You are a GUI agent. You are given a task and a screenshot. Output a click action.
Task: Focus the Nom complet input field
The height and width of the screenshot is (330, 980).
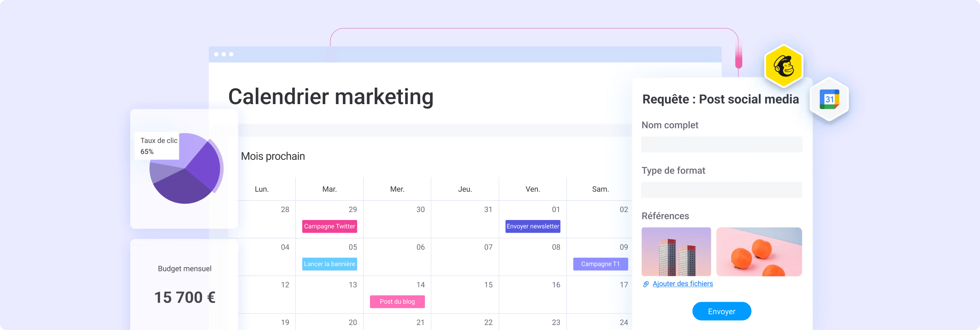point(721,144)
